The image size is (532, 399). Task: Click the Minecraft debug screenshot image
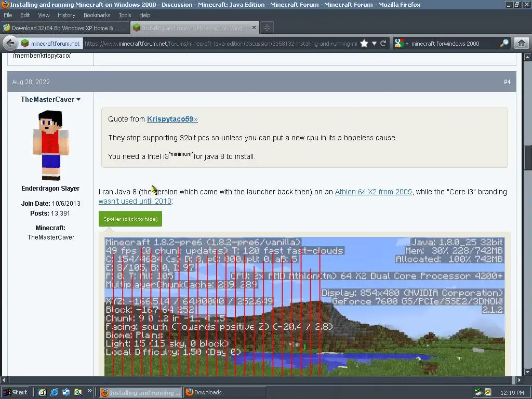pos(304,307)
